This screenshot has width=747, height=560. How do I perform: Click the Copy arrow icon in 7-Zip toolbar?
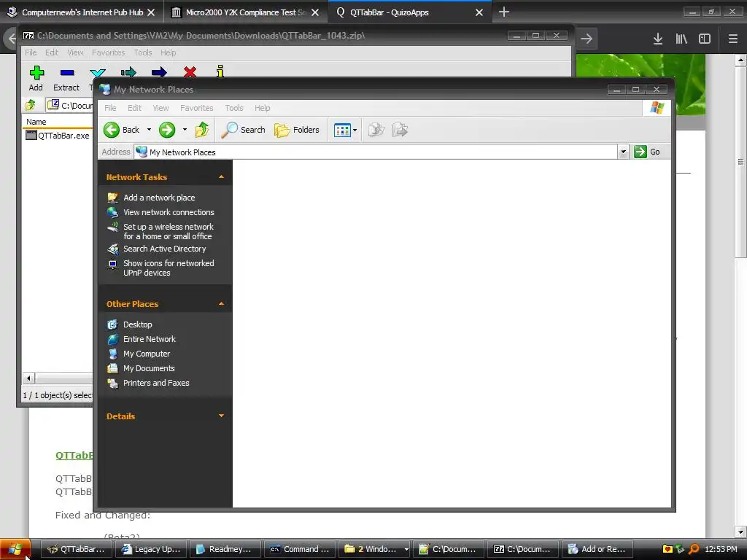[128, 72]
